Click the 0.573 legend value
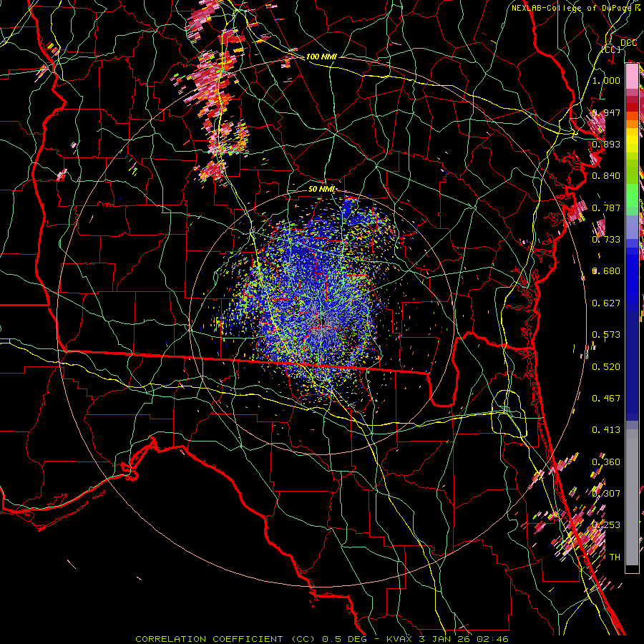 pyautogui.click(x=606, y=335)
